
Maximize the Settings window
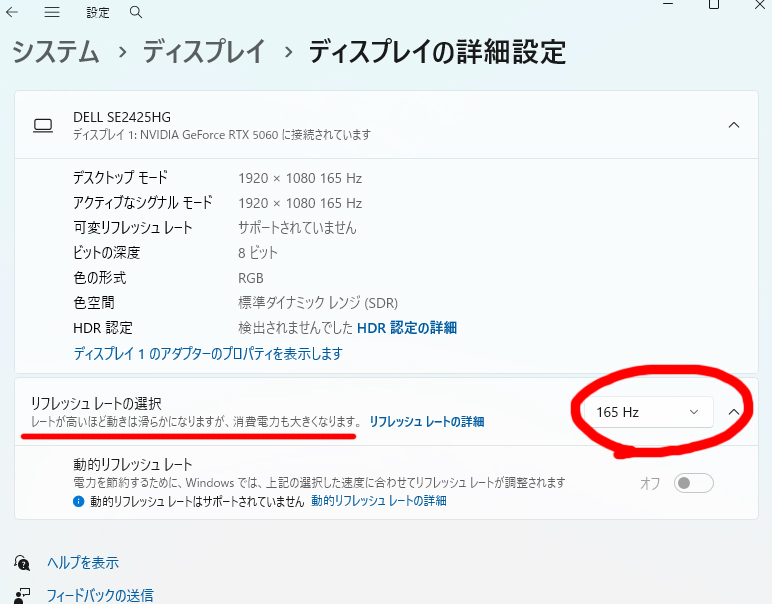714,4
